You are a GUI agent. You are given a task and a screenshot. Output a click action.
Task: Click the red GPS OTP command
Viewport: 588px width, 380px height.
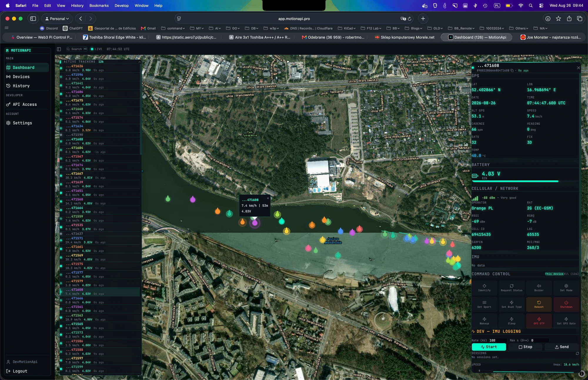coord(539,321)
